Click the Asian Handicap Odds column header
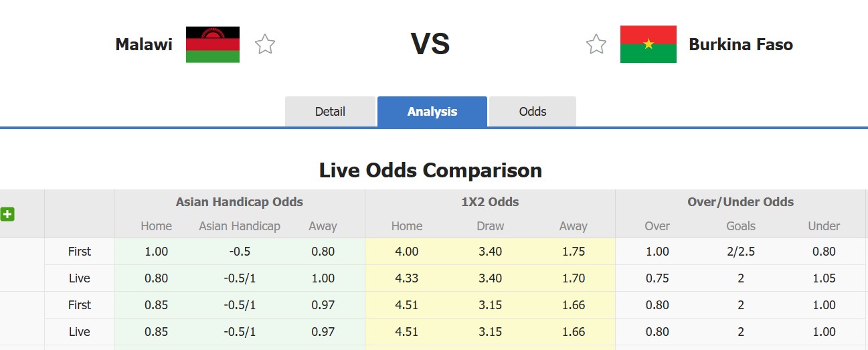This screenshot has height=350, width=868. click(239, 201)
